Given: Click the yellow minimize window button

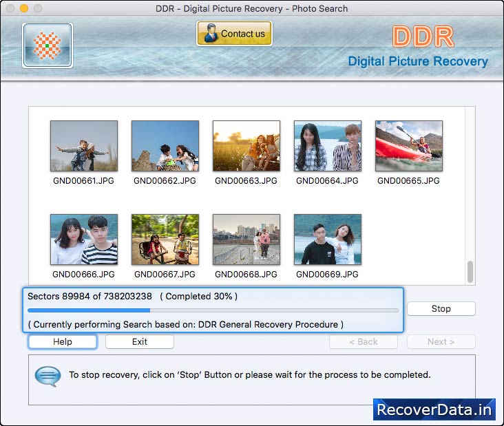Looking at the screenshot, I should [24, 8].
